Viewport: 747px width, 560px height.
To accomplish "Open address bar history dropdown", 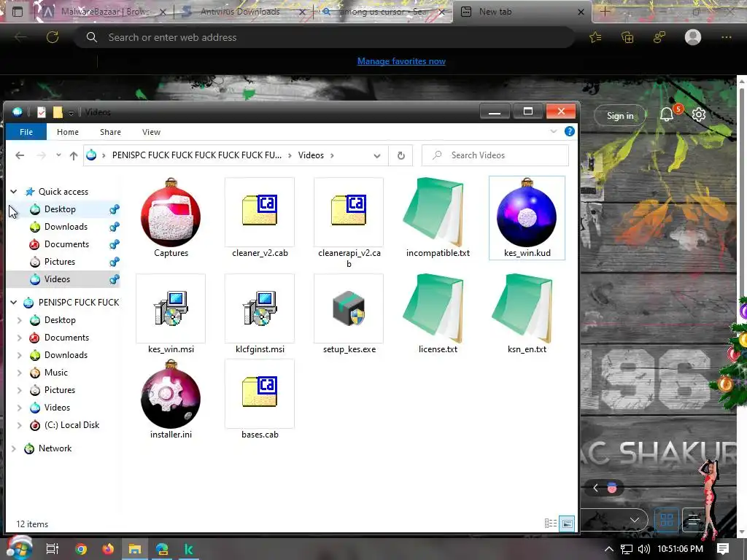I will click(377, 156).
